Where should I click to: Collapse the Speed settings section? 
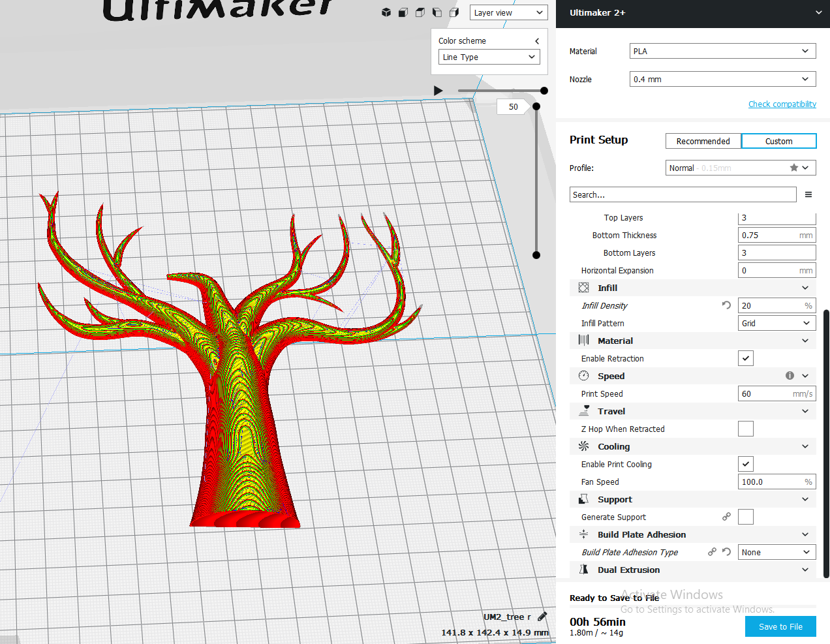(x=805, y=376)
